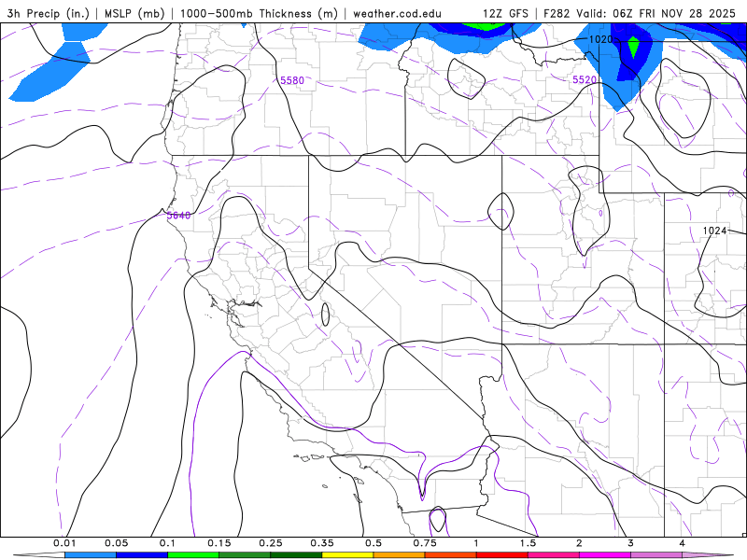This screenshot has width=747, height=560.
Task: Click the '1000-500mb Thickness (m)' header label
Action: tap(259, 13)
